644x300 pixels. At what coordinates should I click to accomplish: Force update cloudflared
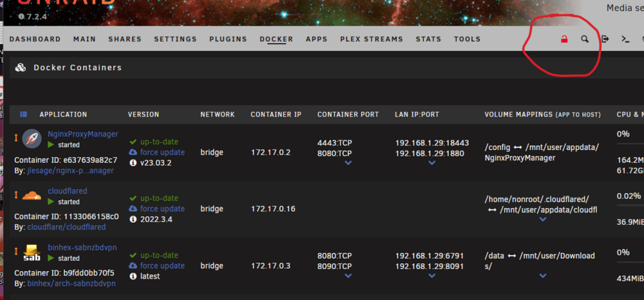157,209
